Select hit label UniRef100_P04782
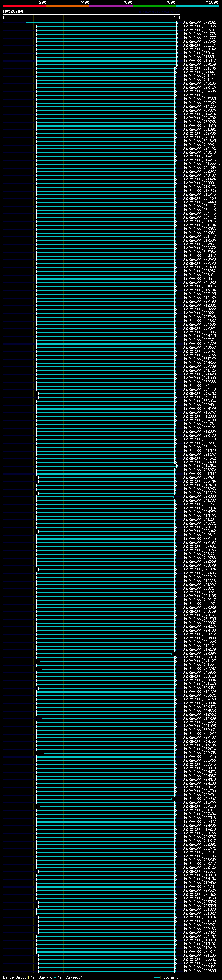Image resolution: width=222 pixels, height=980 pixels. coord(199,118)
